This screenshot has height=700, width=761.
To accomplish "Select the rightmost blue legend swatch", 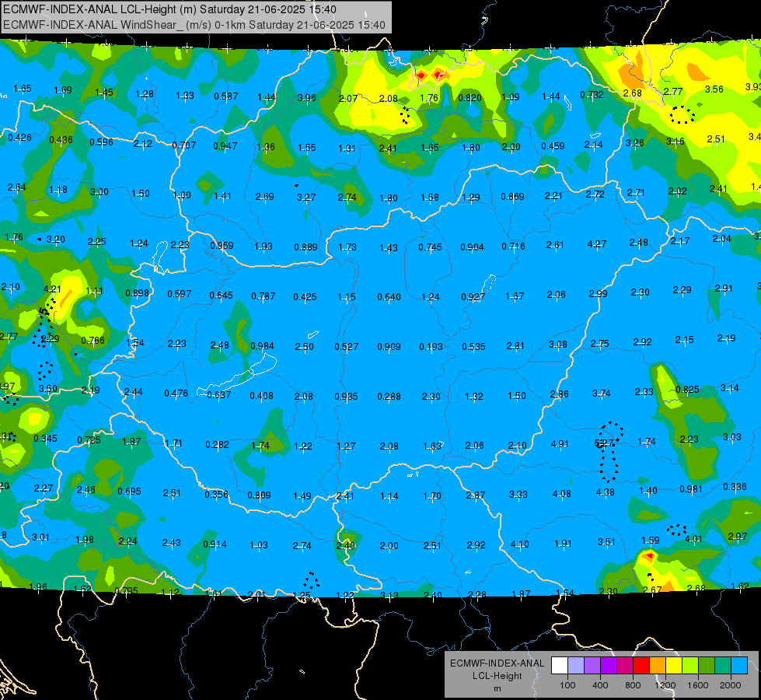I will click(x=739, y=666).
